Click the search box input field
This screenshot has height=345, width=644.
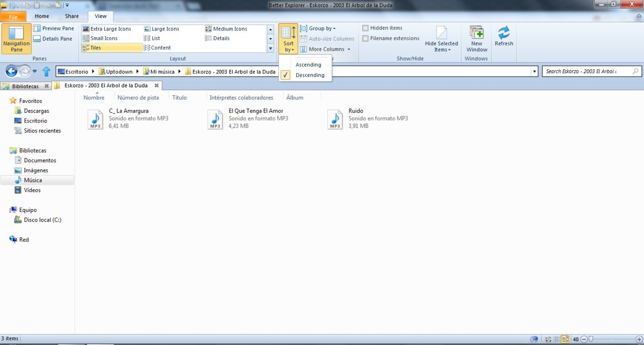(x=586, y=72)
